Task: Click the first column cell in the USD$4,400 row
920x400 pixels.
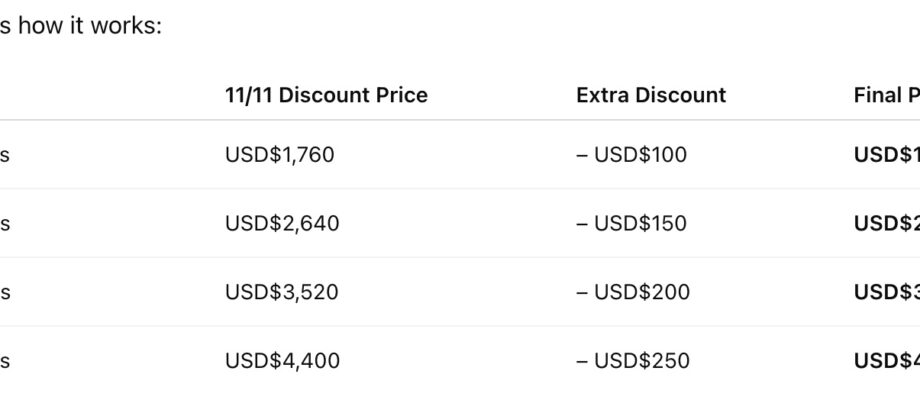Action: [5, 360]
